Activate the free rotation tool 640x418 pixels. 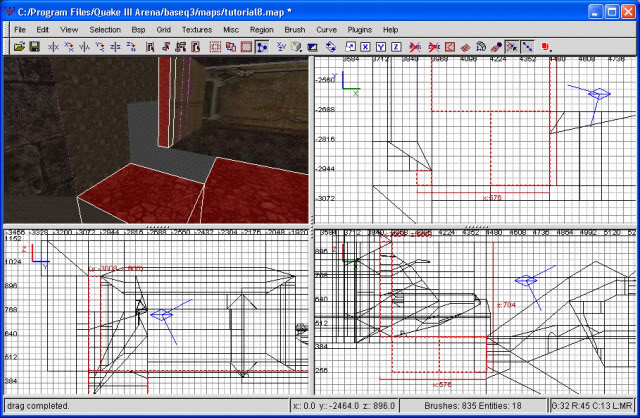pos(331,47)
